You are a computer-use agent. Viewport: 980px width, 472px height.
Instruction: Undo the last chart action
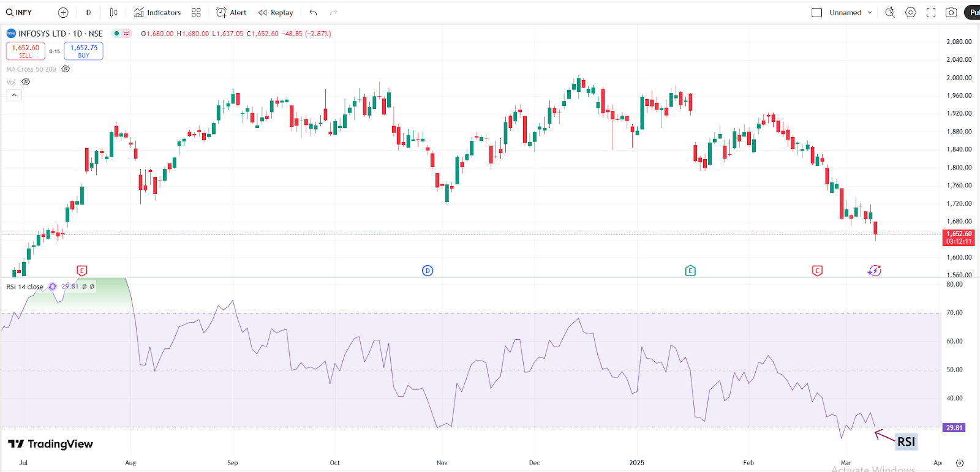pos(313,12)
